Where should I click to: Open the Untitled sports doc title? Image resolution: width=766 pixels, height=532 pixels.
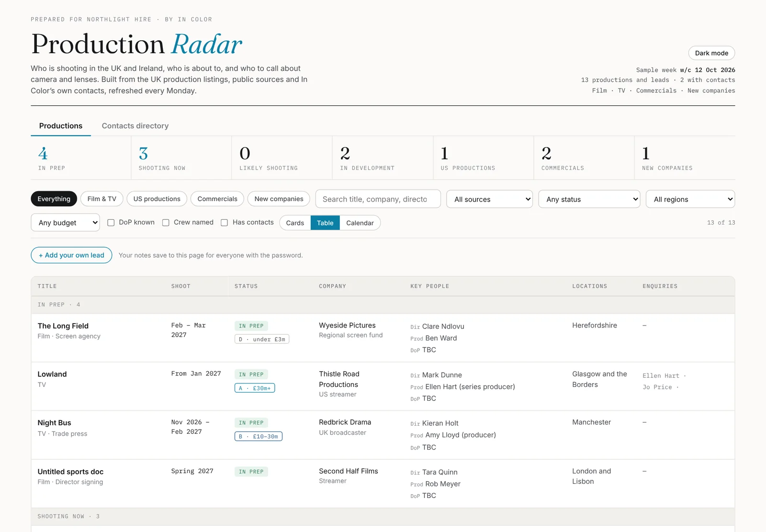(70, 472)
